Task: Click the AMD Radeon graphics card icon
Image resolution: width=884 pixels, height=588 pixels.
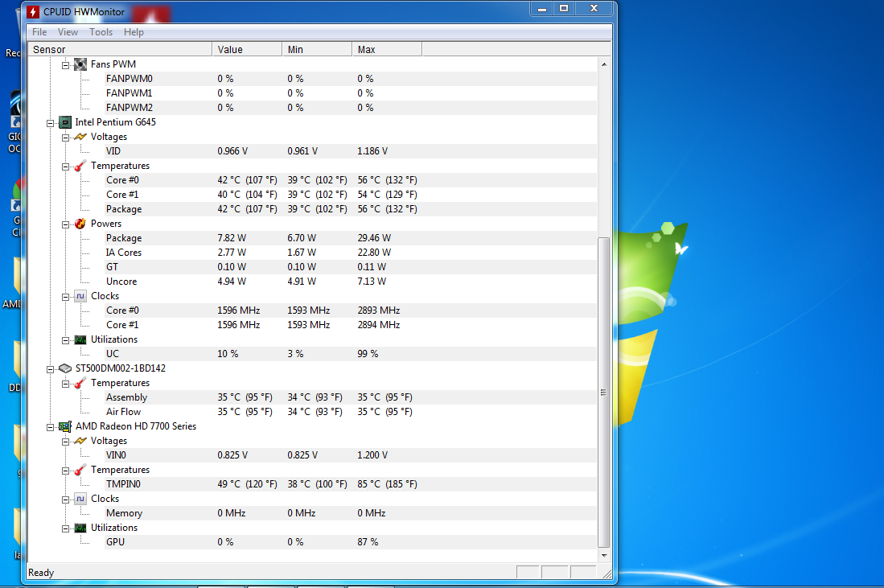Action: pyautogui.click(x=65, y=426)
